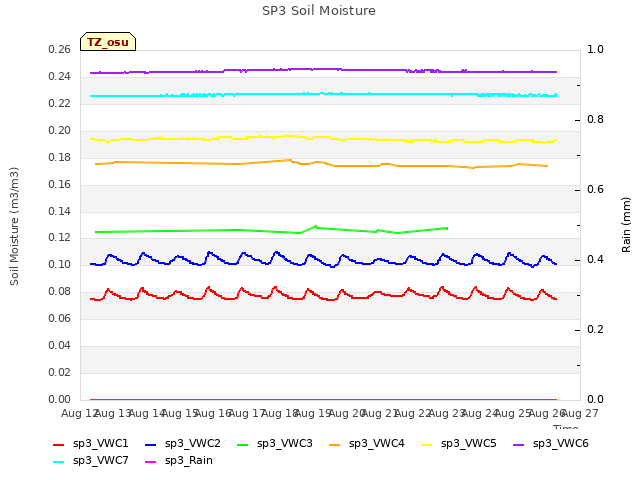Select the sp3_VWC7 legend label
This screenshot has width=640, height=480.
tap(100, 461)
